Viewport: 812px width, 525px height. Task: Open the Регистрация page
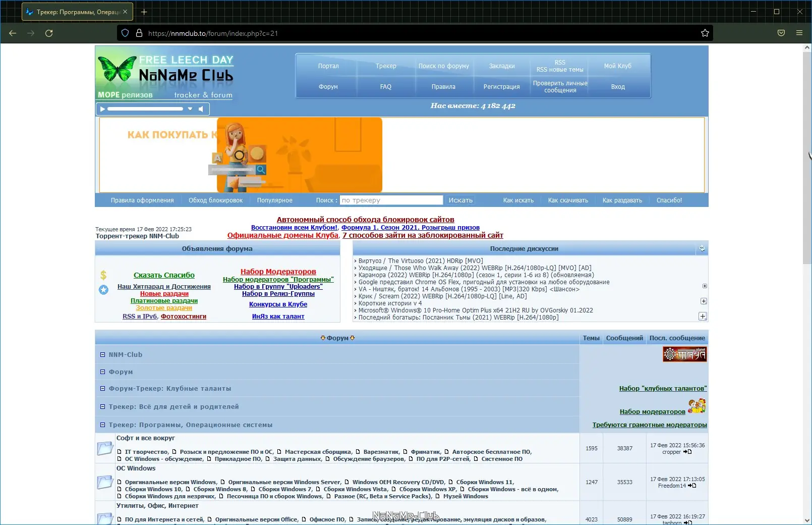[502, 87]
